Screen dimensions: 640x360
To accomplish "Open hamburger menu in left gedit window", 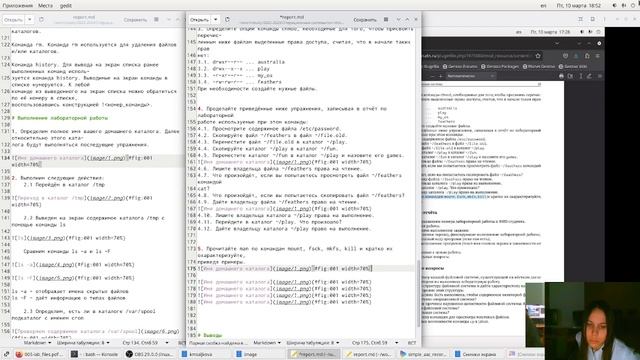I will [156, 20].
